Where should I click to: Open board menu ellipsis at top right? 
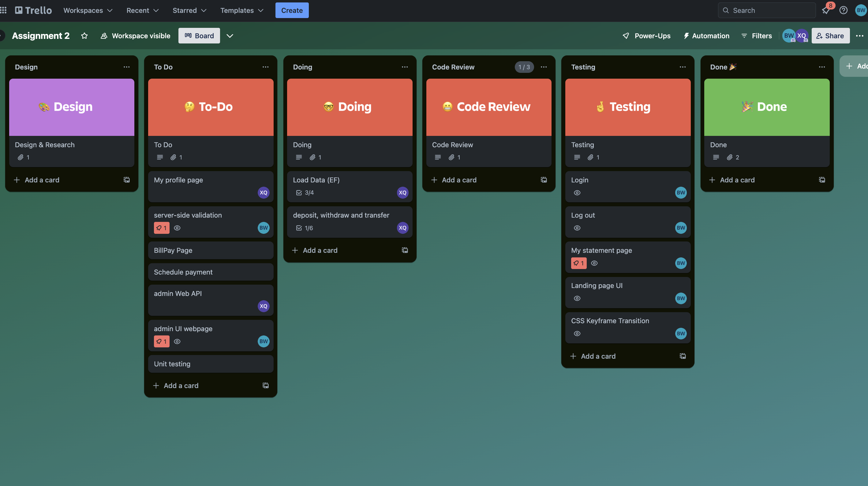tap(859, 36)
